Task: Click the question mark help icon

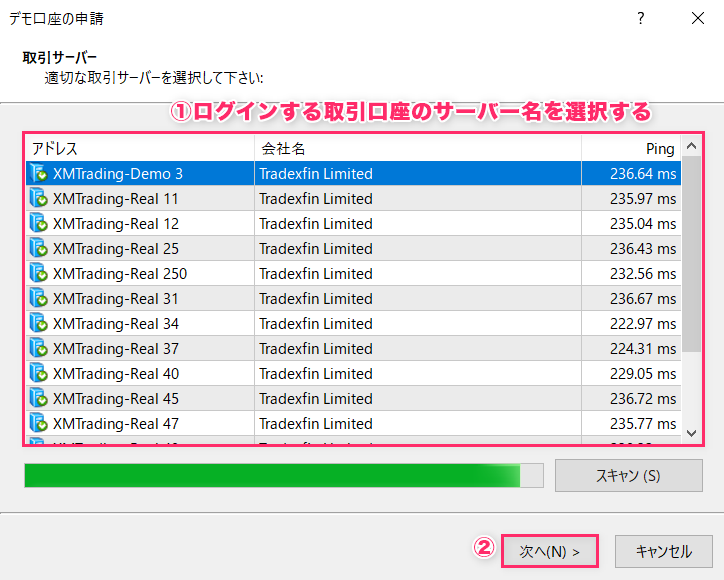Action: (640, 18)
